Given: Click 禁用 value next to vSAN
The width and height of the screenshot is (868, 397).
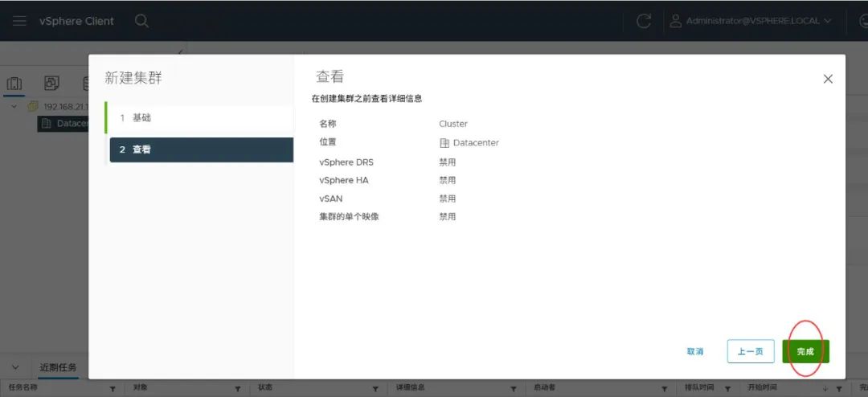Looking at the screenshot, I should click(x=448, y=198).
